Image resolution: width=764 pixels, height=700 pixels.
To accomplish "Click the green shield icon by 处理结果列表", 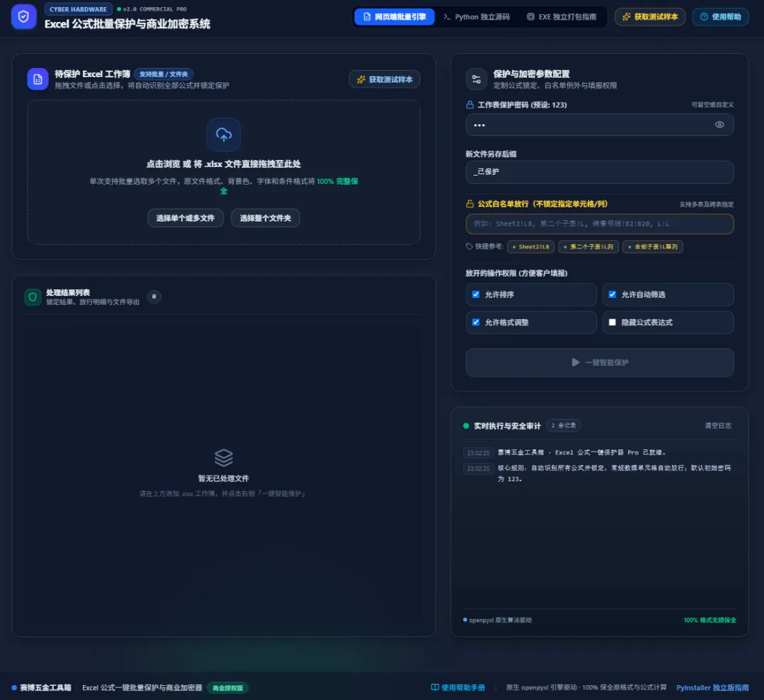I will (33, 297).
